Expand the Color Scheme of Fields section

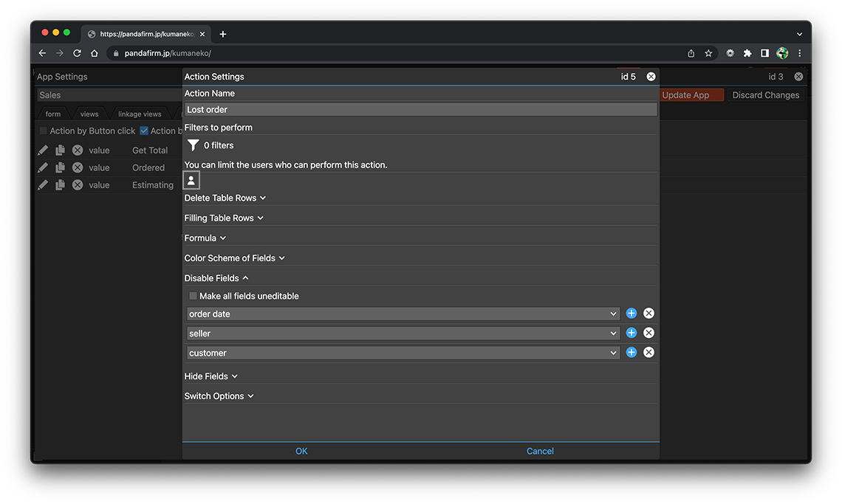(234, 258)
